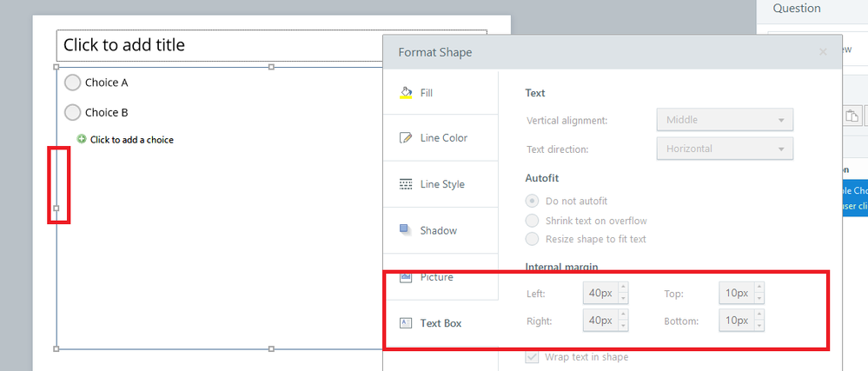Image resolution: width=868 pixels, height=371 pixels.
Task: Close the Format Shape dialog
Action: point(823,52)
